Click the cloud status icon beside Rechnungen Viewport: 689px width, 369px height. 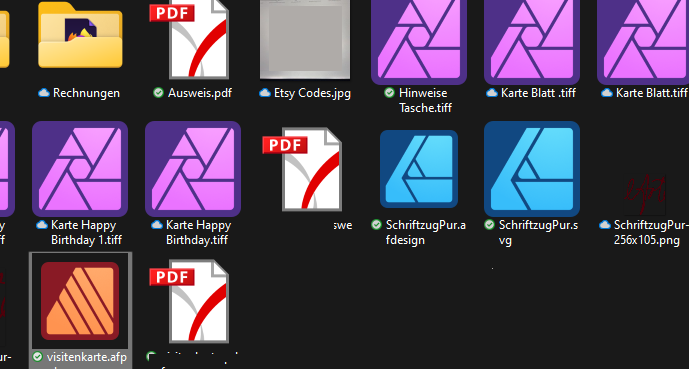(x=44, y=93)
